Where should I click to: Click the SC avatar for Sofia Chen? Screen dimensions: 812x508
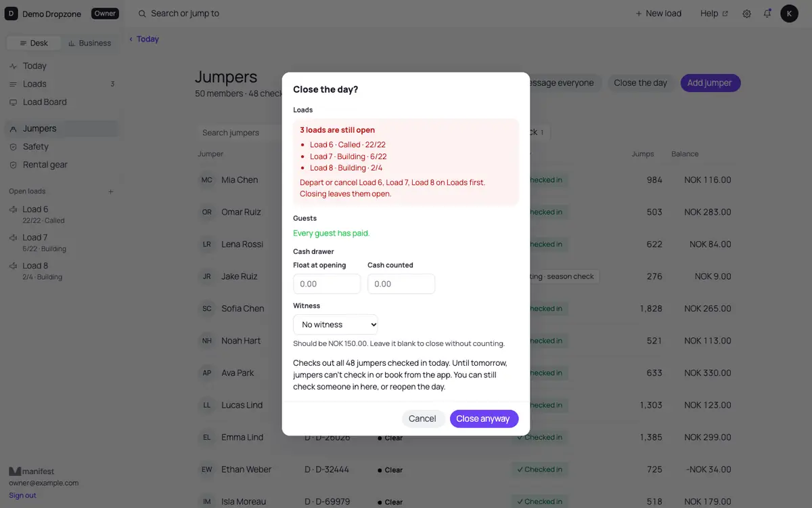pyautogui.click(x=207, y=309)
